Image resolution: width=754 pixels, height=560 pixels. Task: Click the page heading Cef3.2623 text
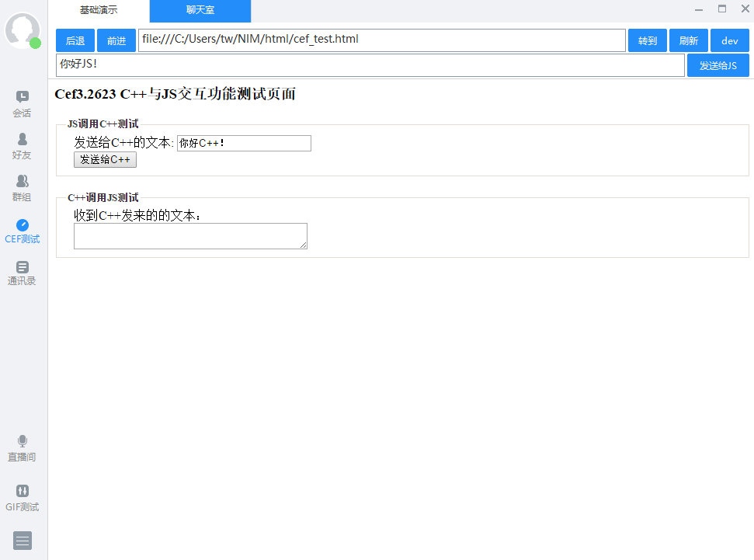click(x=175, y=94)
